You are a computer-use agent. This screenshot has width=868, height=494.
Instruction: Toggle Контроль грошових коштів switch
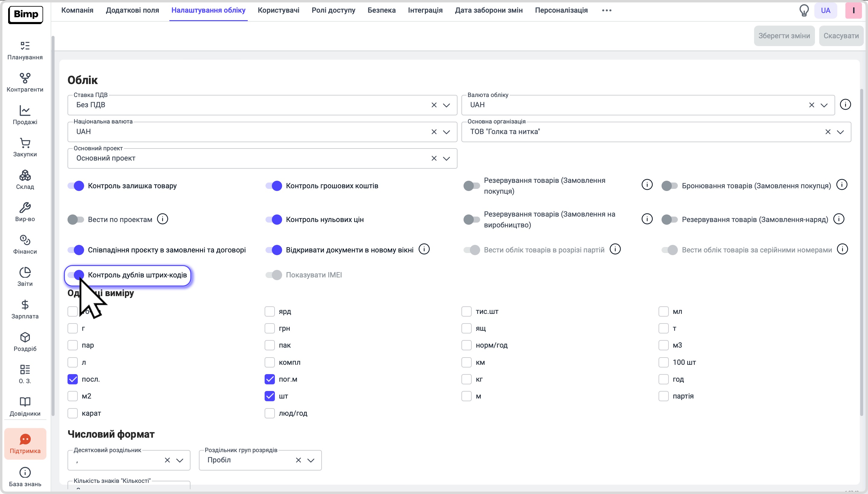pos(274,186)
